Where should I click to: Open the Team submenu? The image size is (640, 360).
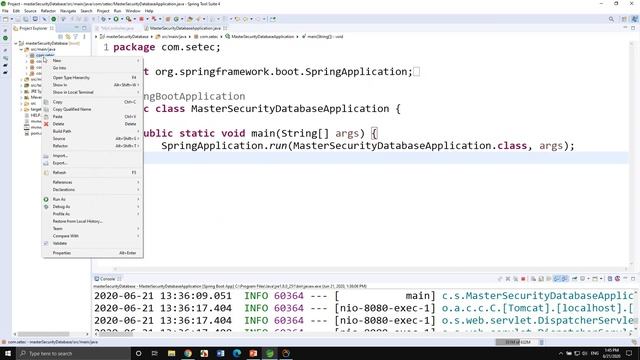click(x=93, y=229)
